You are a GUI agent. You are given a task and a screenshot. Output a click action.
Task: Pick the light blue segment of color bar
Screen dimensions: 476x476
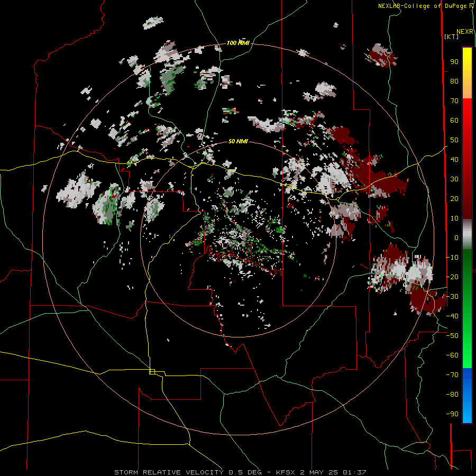coord(467,413)
